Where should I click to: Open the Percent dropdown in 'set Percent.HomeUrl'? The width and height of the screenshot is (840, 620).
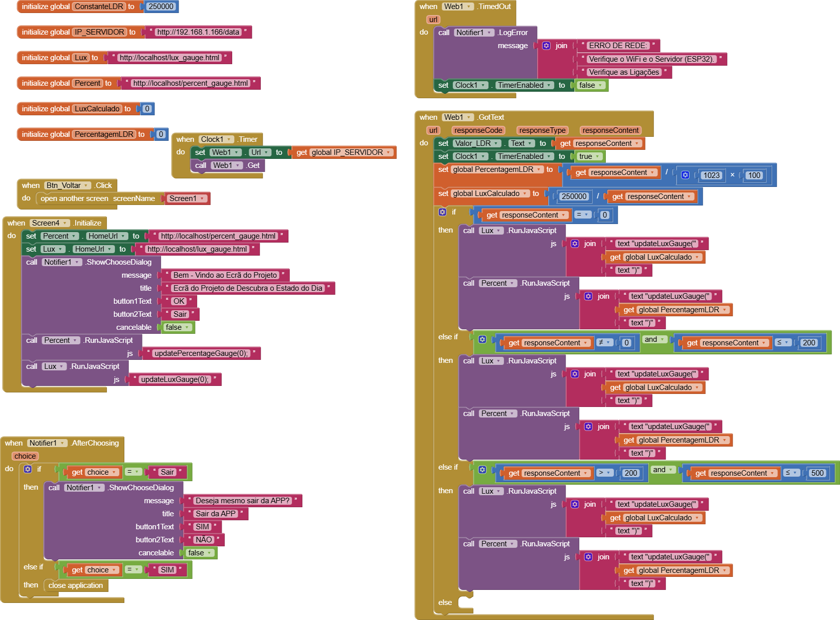59,236
